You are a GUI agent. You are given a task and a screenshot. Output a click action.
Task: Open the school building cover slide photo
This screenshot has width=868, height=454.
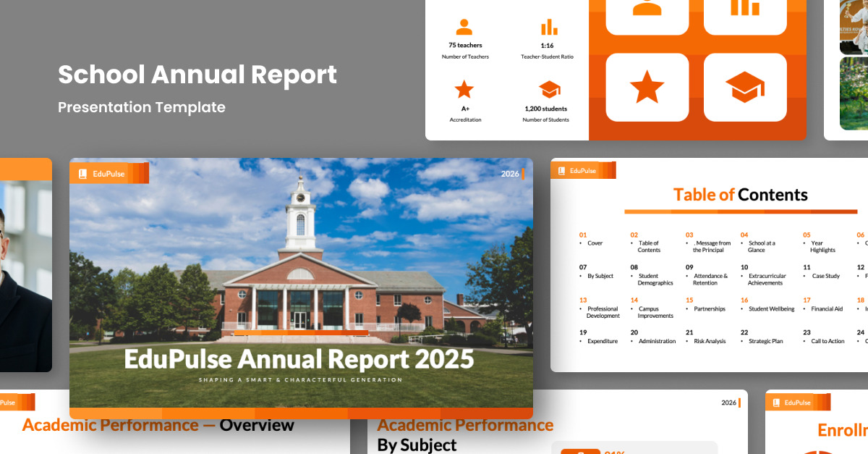(301, 261)
